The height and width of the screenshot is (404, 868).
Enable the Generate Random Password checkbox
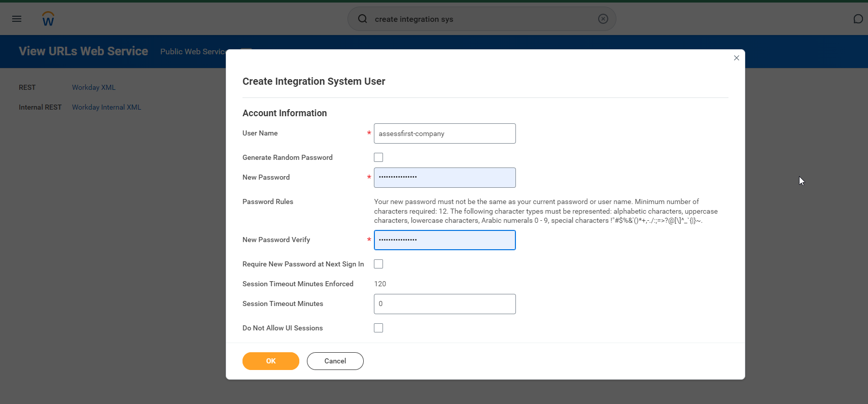378,157
